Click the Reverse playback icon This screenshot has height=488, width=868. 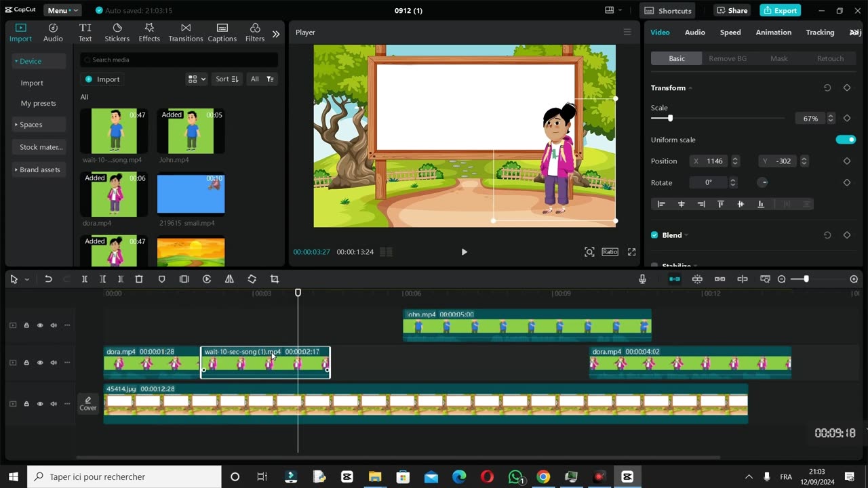[x=207, y=279]
